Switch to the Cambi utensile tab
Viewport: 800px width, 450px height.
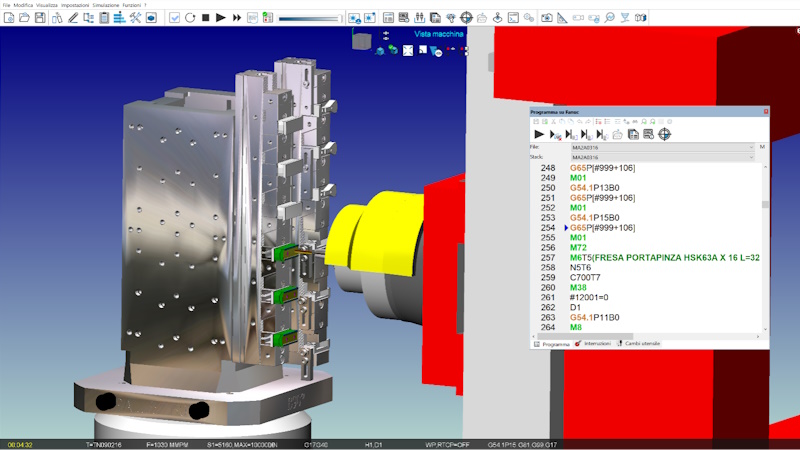click(637, 344)
